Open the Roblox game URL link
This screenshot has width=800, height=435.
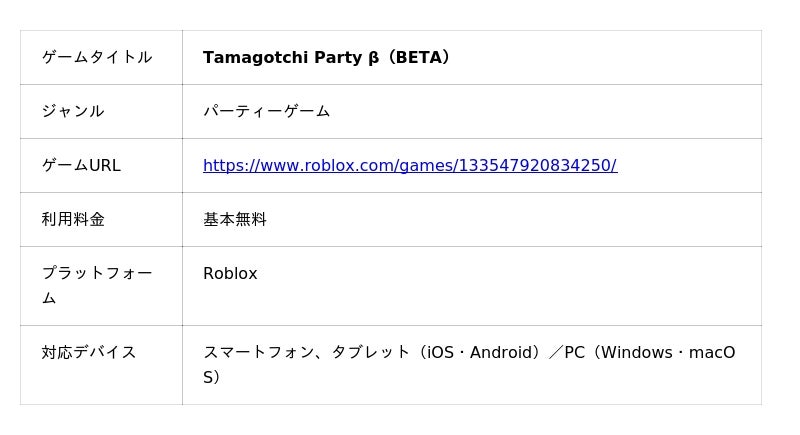[x=409, y=166]
